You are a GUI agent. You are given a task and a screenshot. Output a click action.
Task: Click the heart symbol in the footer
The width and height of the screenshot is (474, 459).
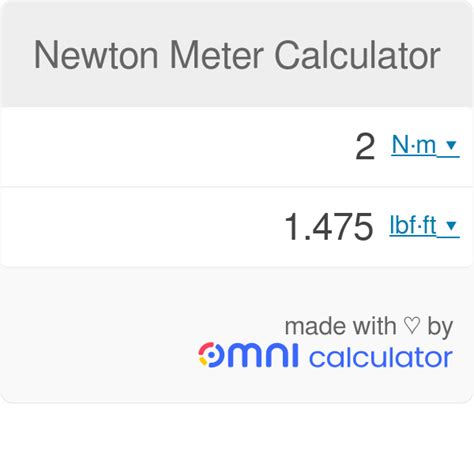coord(412,325)
